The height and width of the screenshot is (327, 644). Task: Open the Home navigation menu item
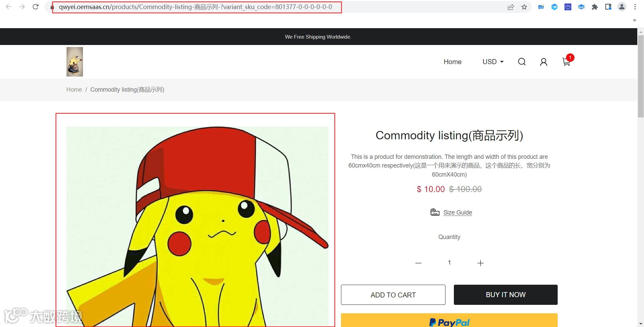[453, 62]
